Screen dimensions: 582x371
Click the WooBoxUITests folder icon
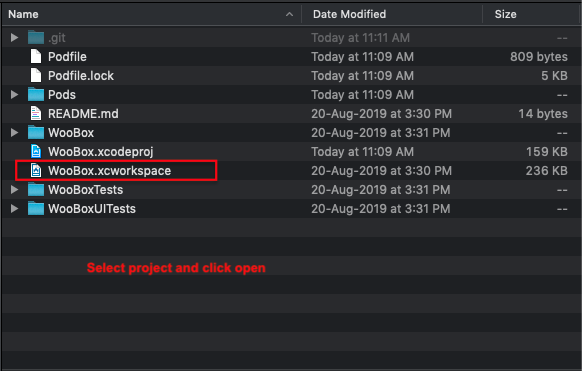[x=36, y=209]
